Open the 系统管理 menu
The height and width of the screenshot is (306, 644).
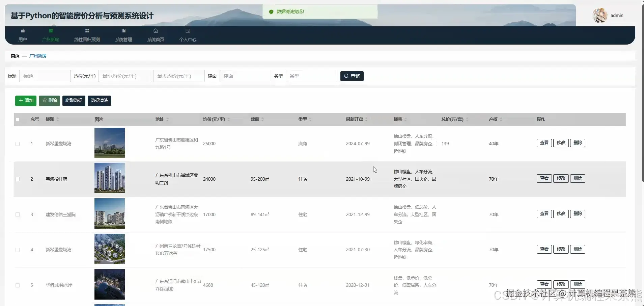coord(123,35)
